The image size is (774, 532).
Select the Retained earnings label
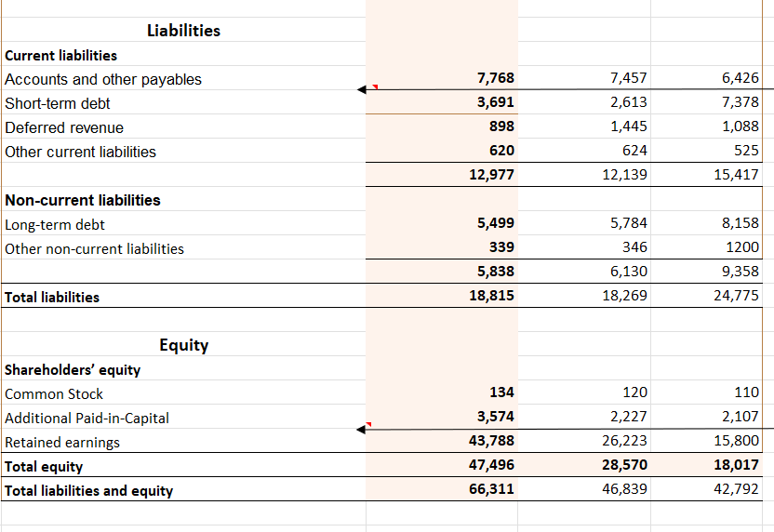pyautogui.click(x=62, y=442)
